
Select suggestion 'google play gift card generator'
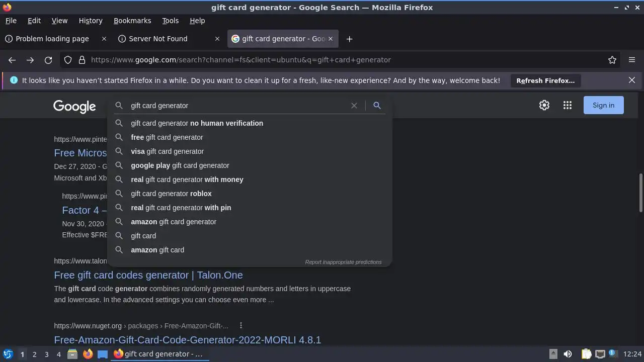coord(250,165)
